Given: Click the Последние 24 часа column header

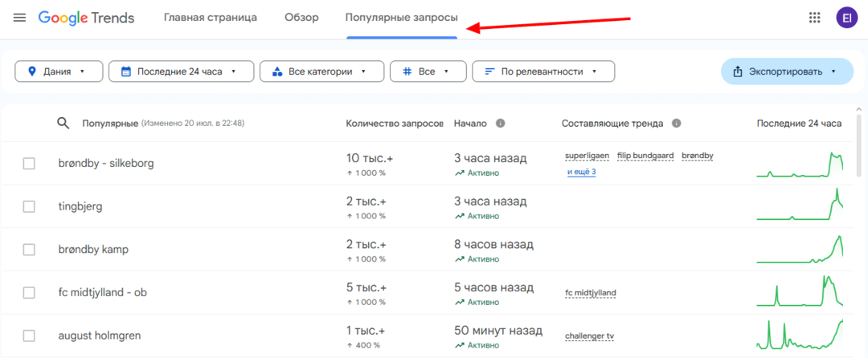Looking at the screenshot, I should pos(799,123).
